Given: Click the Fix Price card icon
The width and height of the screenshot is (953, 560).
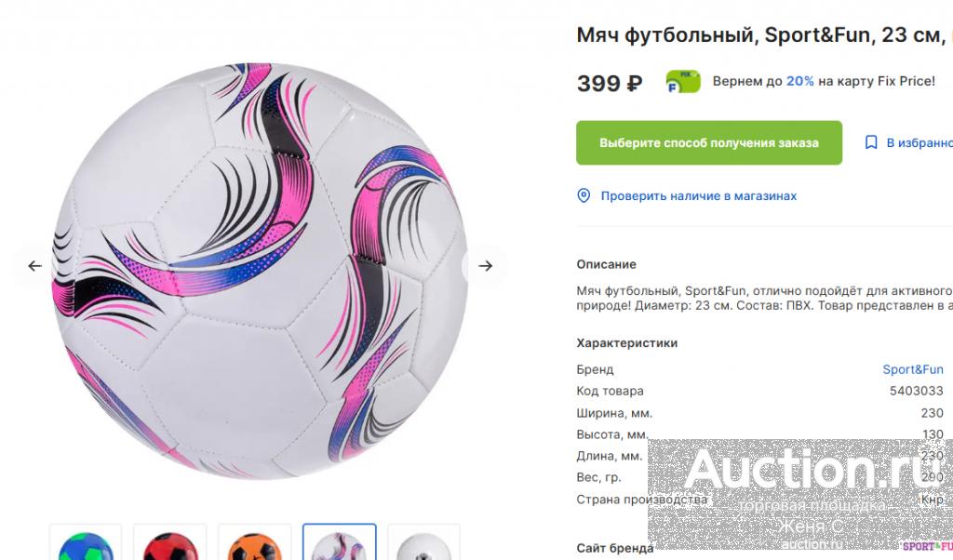Looking at the screenshot, I should click(x=683, y=82).
